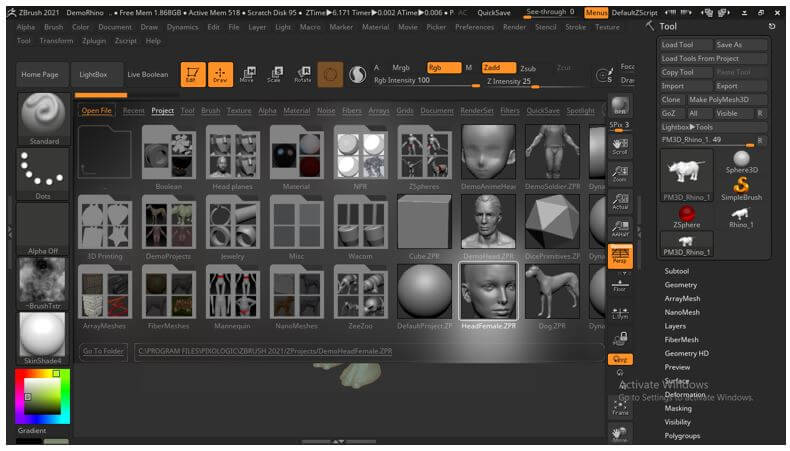Switch to the Material tab in LightBox
790x451 pixels.
point(296,110)
